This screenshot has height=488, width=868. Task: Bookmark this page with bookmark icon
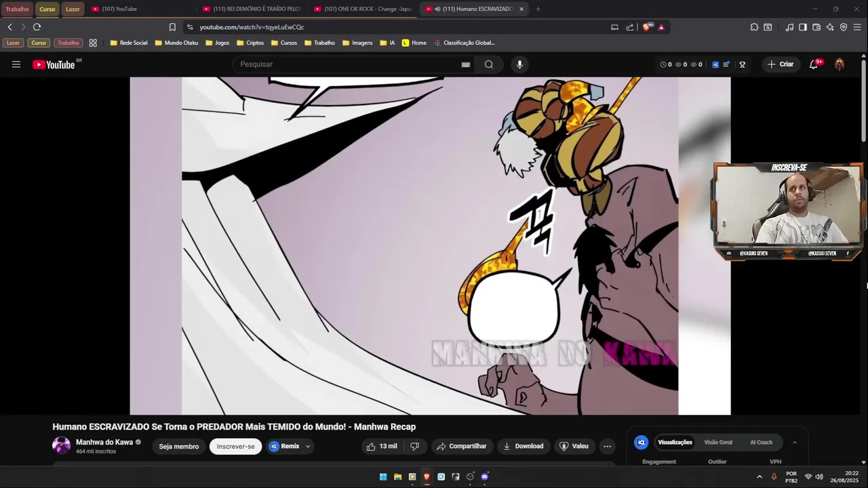pyautogui.click(x=172, y=27)
